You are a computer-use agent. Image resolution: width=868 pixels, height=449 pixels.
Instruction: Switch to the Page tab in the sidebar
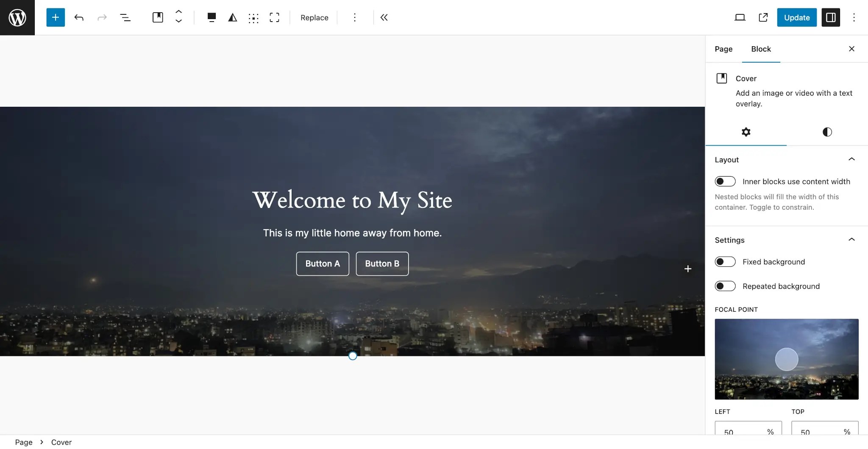point(723,49)
